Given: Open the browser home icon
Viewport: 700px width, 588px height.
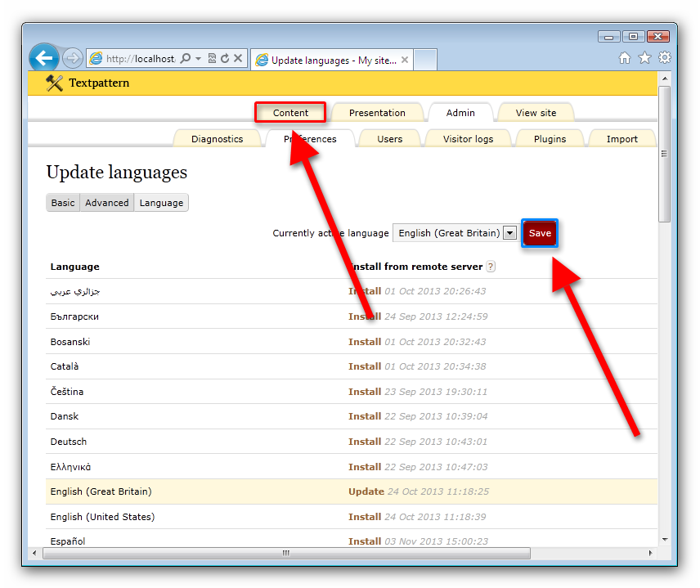Looking at the screenshot, I should pos(625,58).
